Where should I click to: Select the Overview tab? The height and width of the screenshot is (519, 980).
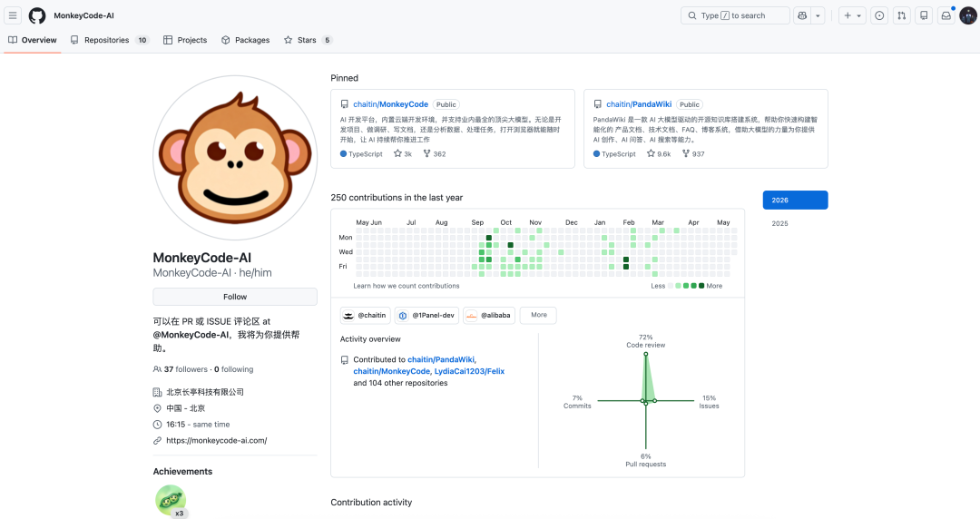32,40
